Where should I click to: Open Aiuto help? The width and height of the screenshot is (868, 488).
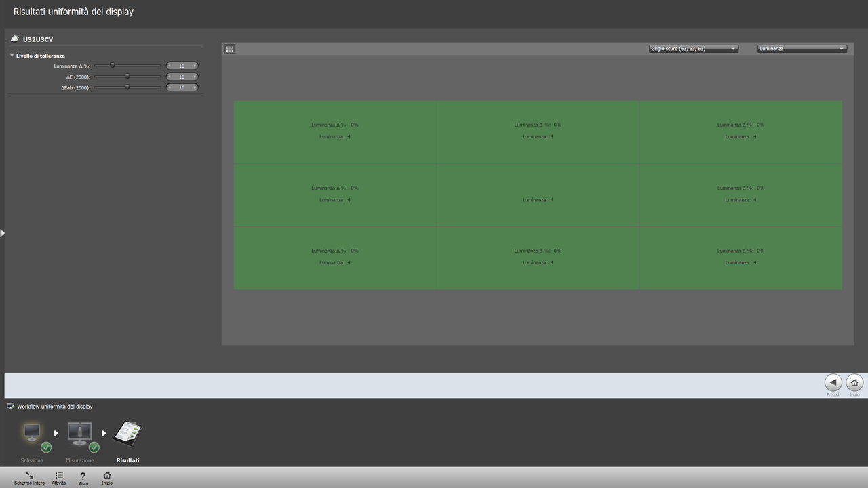pyautogui.click(x=83, y=479)
